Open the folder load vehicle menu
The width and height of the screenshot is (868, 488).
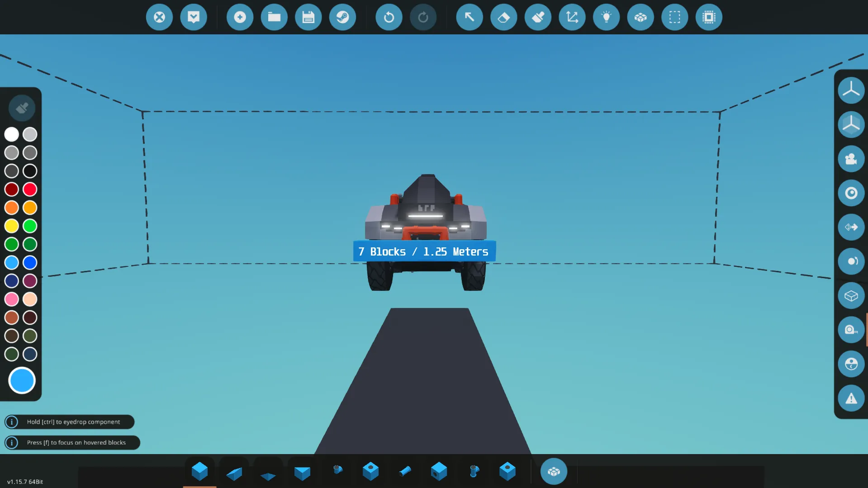click(x=274, y=17)
